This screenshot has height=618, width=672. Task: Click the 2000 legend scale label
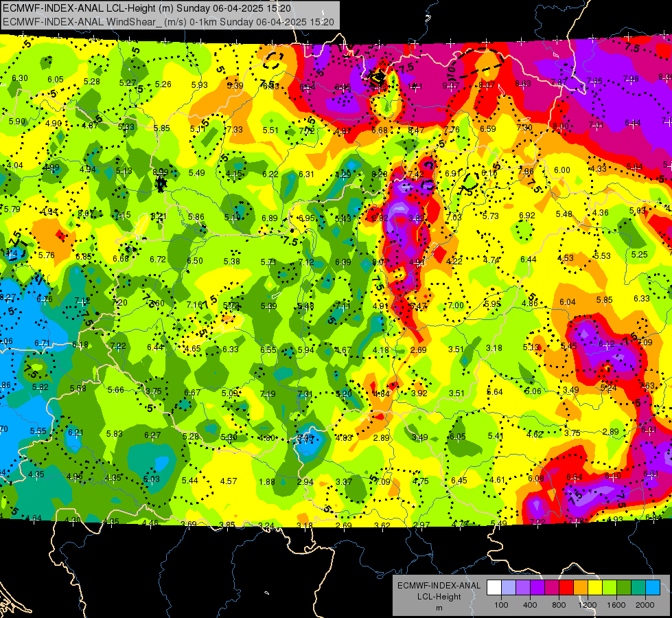pos(645,605)
